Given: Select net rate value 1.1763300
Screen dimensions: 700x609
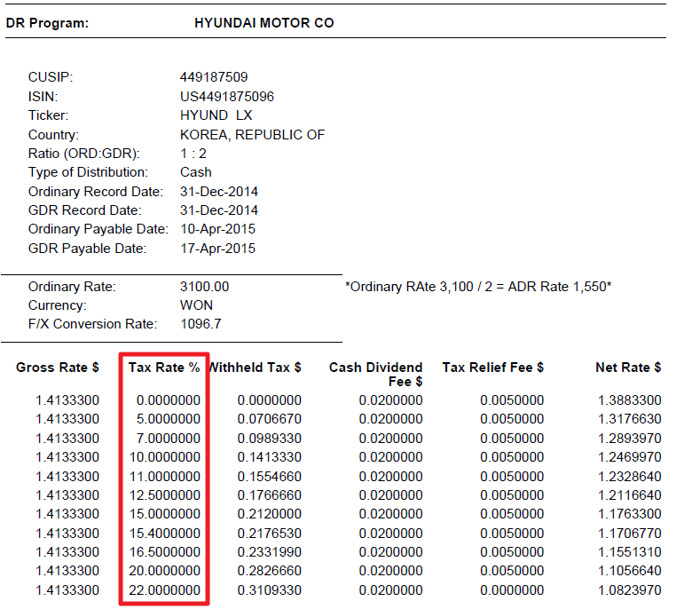Looking at the screenshot, I should pyautogui.click(x=629, y=514).
